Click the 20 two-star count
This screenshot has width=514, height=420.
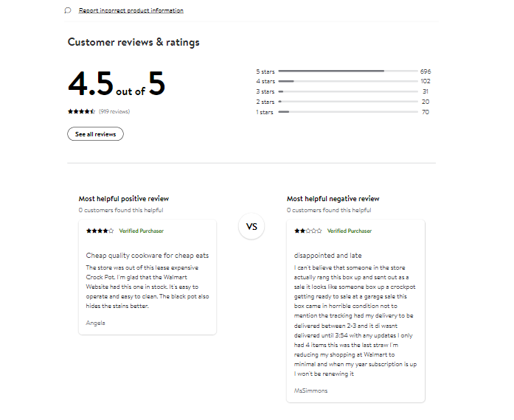426,102
